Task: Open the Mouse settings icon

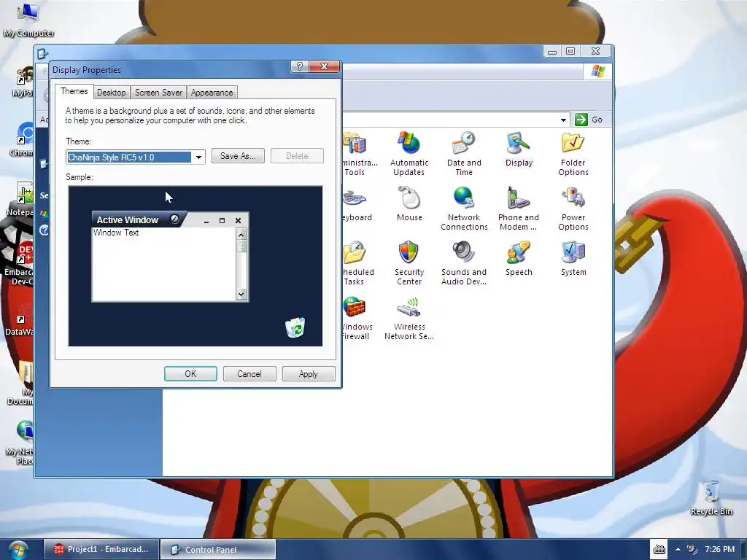Action: 409,204
